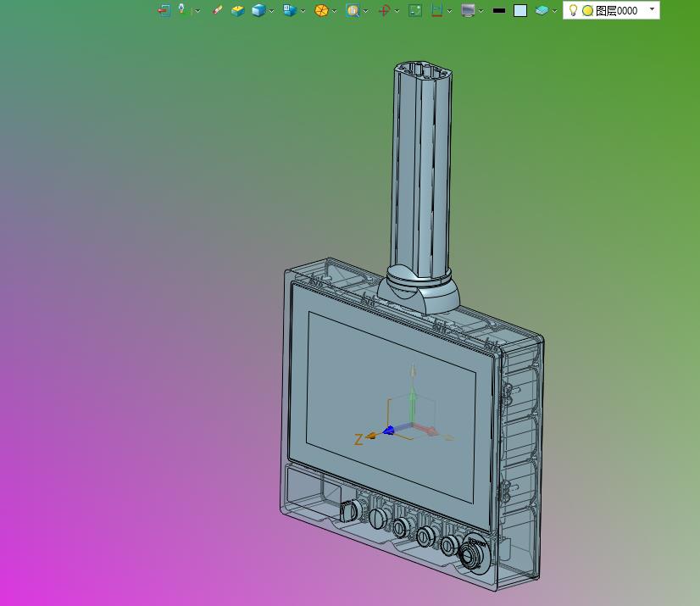Expand the monitor display dropdown arrow
This screenshot has height=606, width=700.
pos(481,11)
